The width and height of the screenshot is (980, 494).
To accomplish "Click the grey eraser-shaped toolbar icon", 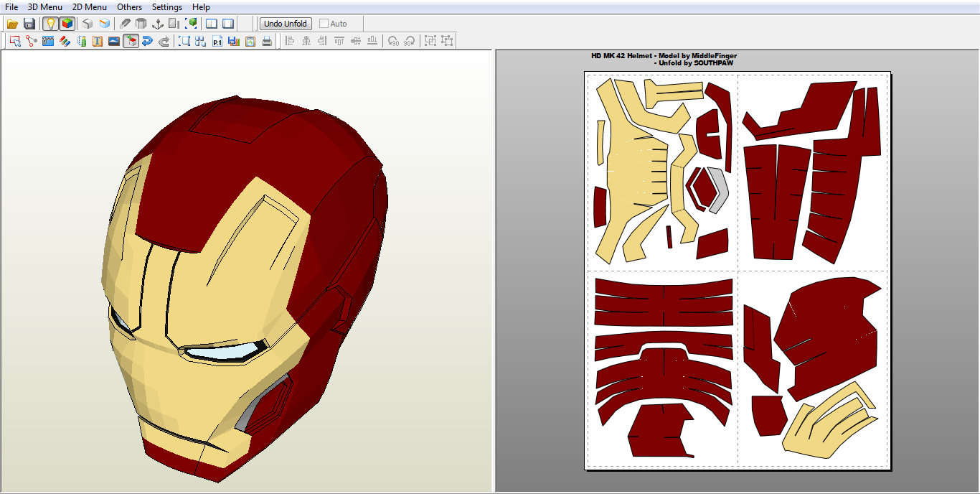I will pyautogui.click(x=125, y=24).
